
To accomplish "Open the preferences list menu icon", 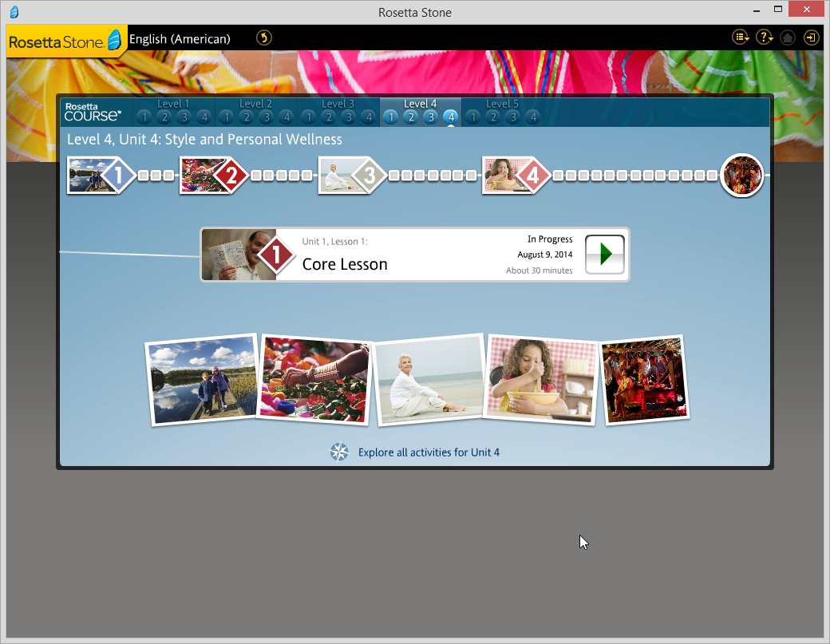I will pyautogui.click(x=740, y=38).
